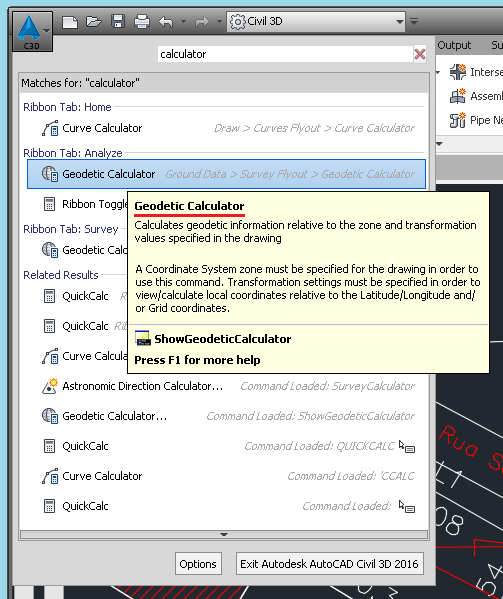Screen dimensions: 503x599
Task: Select Astronomic Direction Calculator result
Action: tap(226, 386)
